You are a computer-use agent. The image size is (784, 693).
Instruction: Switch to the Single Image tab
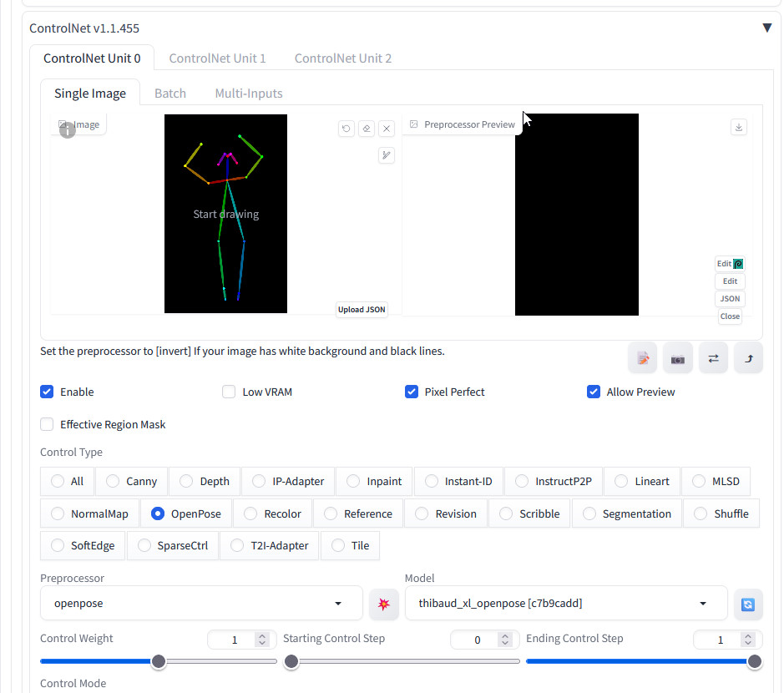coord(90,93)
